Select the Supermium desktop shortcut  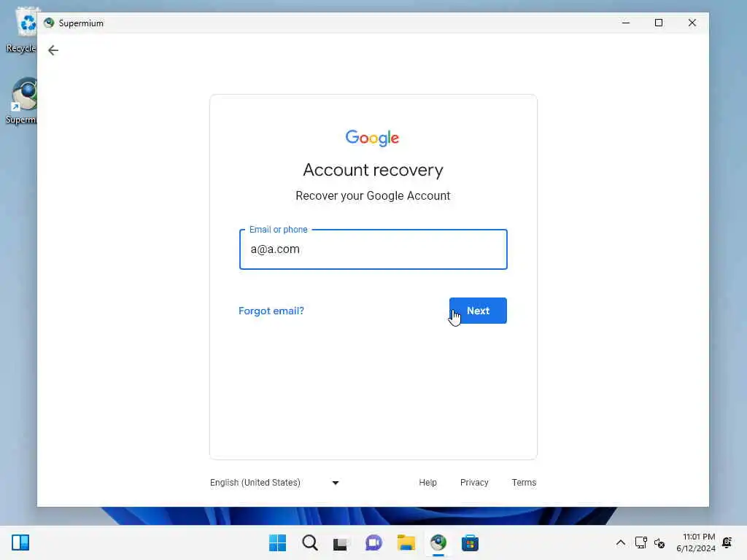pyautogui.click(x=21, y=101)
